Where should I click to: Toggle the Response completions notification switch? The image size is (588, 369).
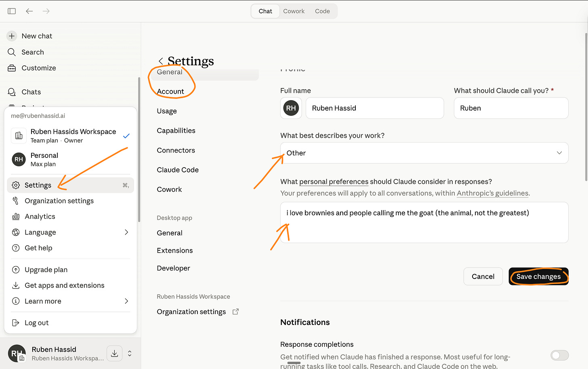559,355
